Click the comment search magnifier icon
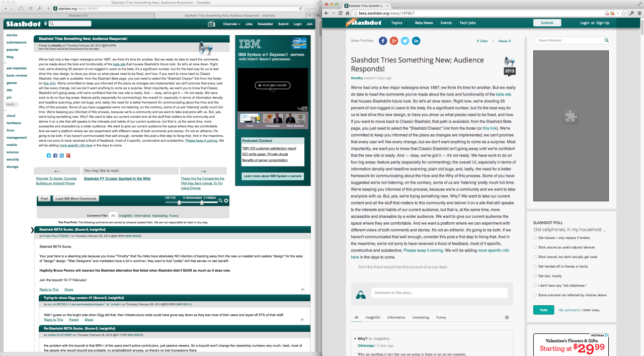The height and width of the screenshot is (356, 644). 220,201
